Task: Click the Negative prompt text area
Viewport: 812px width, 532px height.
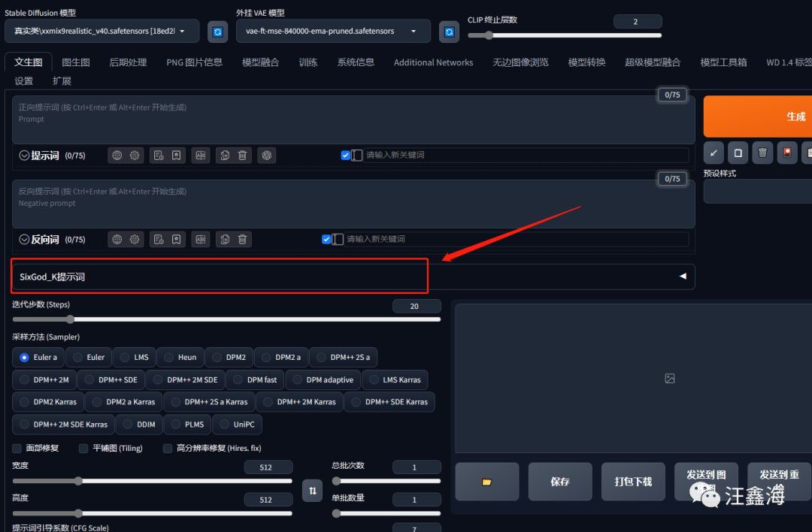Action: pyautogui.click(x=353, y=204)
